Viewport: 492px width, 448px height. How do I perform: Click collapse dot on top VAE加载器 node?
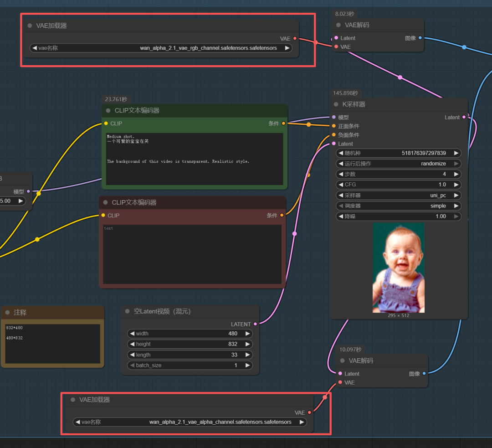[30, 26]
